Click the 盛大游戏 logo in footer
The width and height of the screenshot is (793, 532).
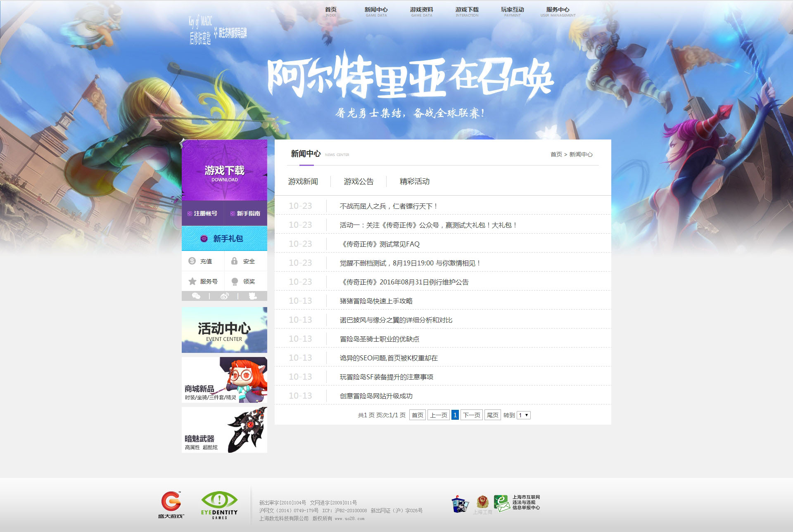(x=171, y=504)
